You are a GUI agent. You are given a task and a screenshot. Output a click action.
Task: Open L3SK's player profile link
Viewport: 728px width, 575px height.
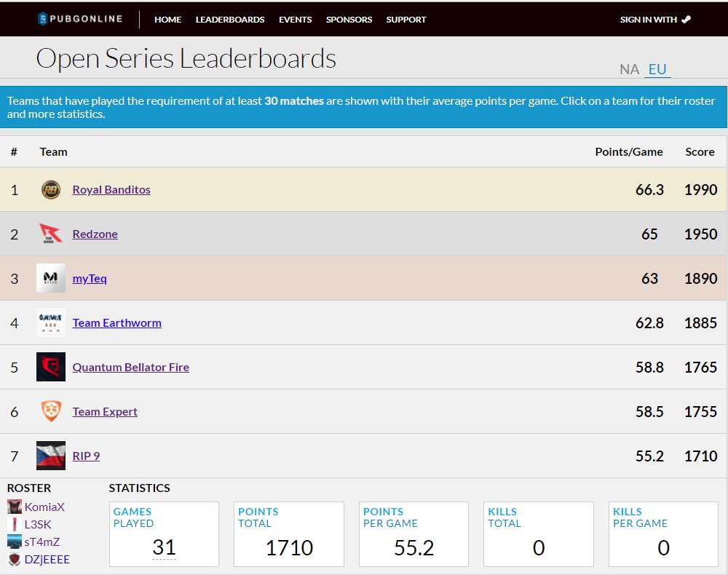click(x=38, y=525)
